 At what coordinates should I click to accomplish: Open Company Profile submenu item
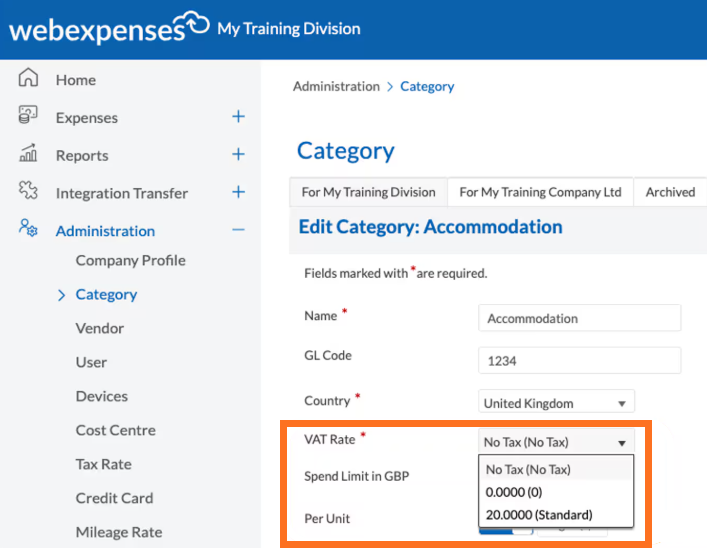pyautogui.click(x=130, y=261)
